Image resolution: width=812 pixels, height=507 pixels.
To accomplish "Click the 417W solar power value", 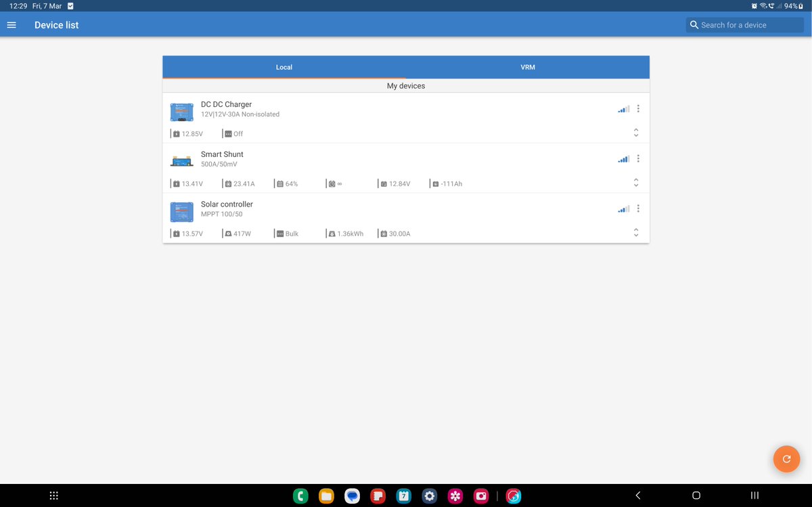I will (x=242, y=234).
